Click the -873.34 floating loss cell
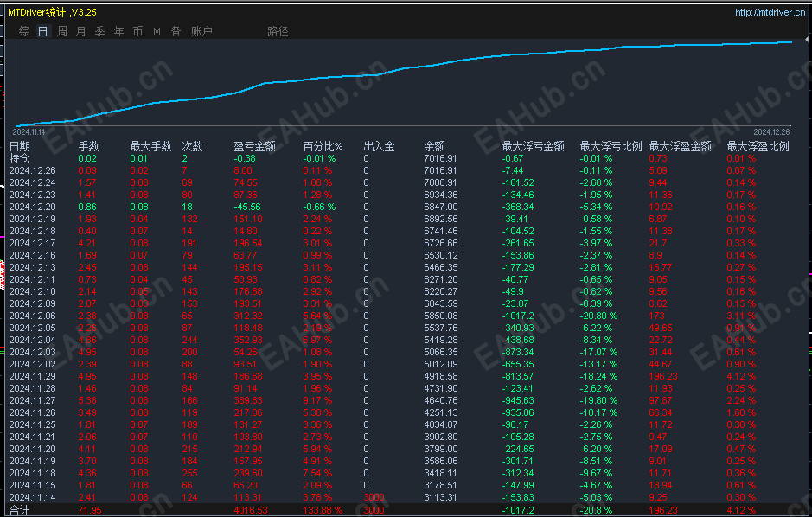Viewport: 812px width, 517px height. (x=518, y=353)
